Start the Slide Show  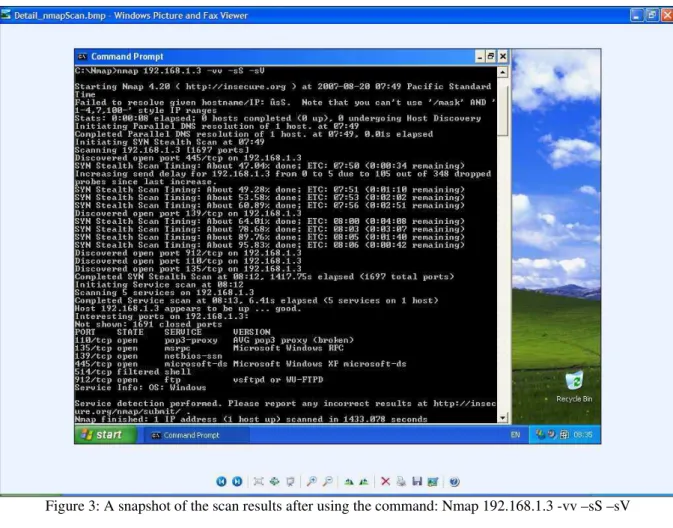[290, 482]
